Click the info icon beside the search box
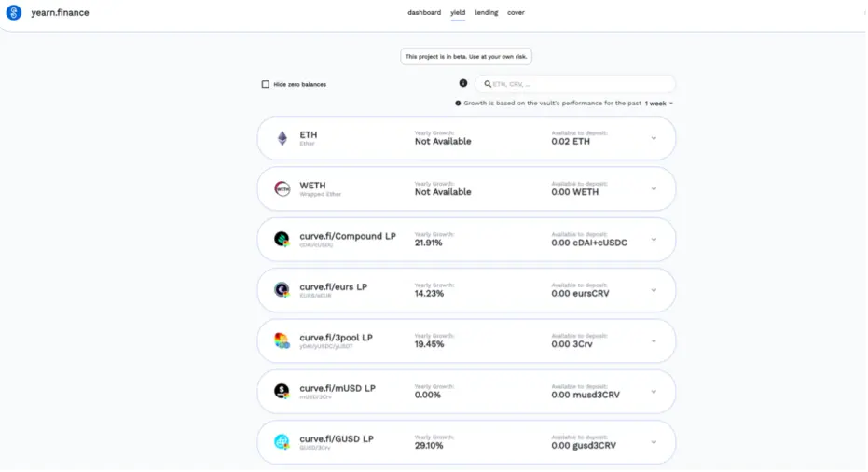 click(x=463, y=83)
